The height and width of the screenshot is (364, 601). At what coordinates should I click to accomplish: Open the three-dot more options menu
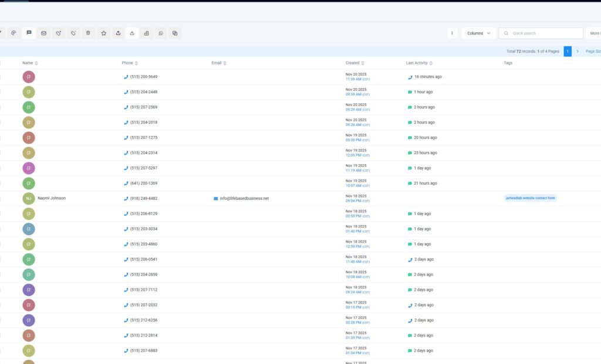tap(452, 33)
